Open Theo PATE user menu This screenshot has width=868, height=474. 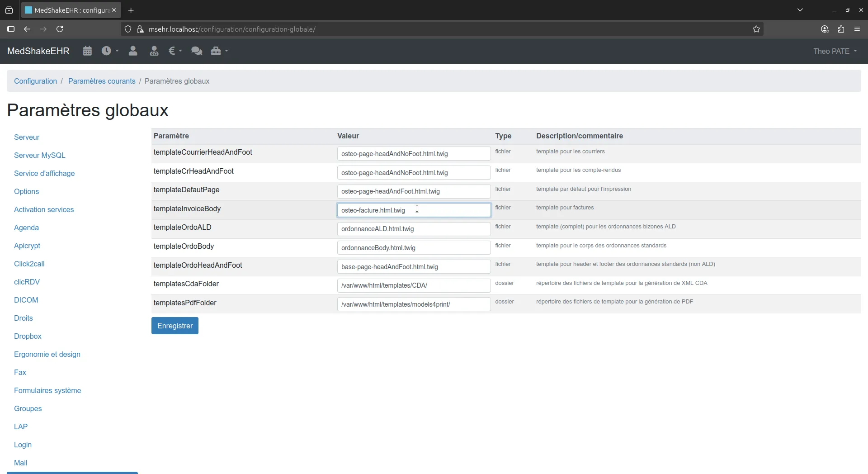coord(835,51)
